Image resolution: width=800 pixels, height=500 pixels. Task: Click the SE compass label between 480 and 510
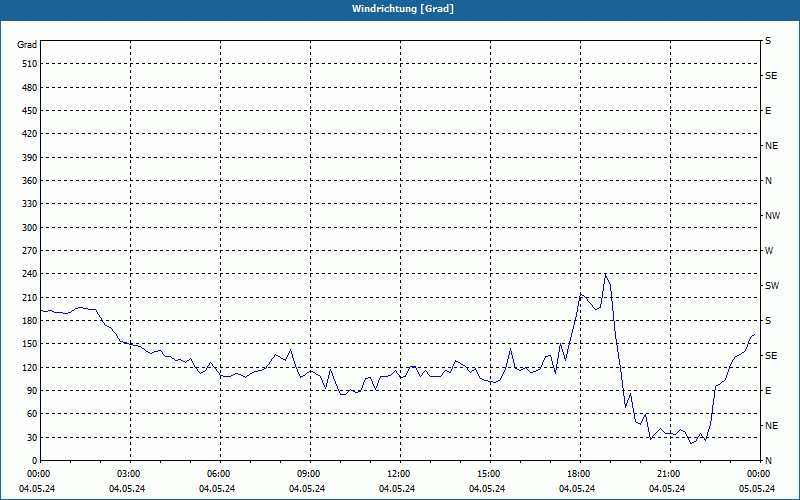click(x=771, y=76)
